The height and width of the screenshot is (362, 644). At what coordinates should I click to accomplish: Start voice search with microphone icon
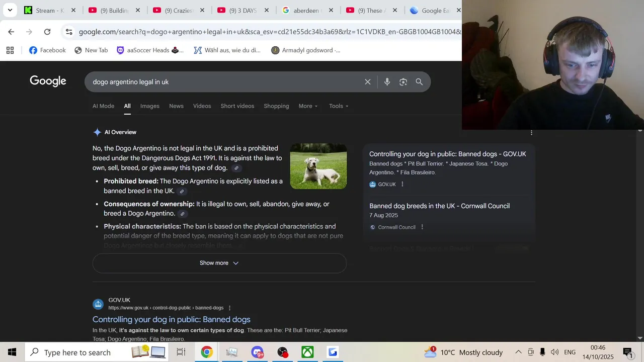point(387,82)
